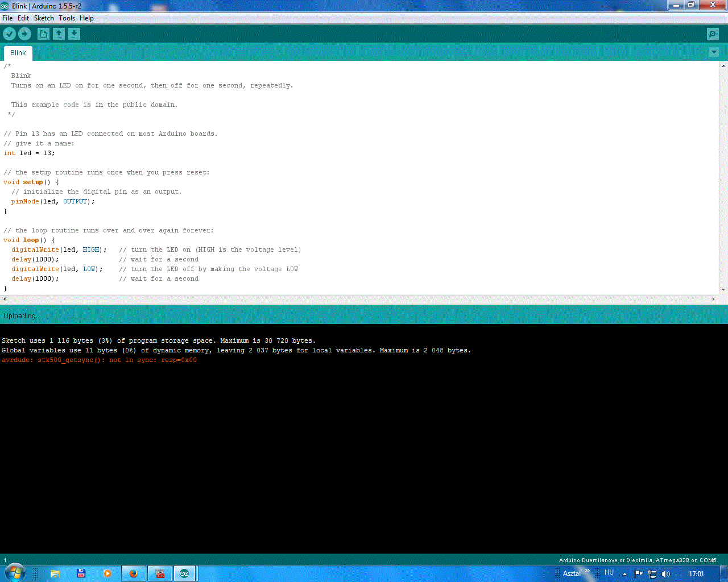Click the Arduino icon in the title bar
This screenshot has height=582, width=728.
click(5, 6)
